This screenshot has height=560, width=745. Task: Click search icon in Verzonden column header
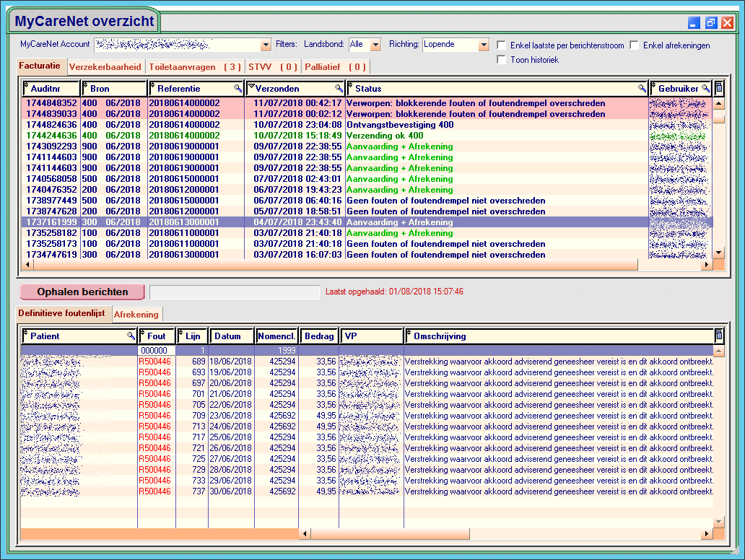coord(339,89)
